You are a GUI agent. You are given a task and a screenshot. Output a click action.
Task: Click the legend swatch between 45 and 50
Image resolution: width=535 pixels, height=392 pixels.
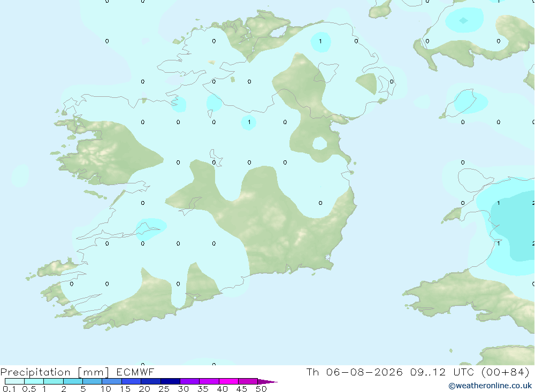click(248, 381)
